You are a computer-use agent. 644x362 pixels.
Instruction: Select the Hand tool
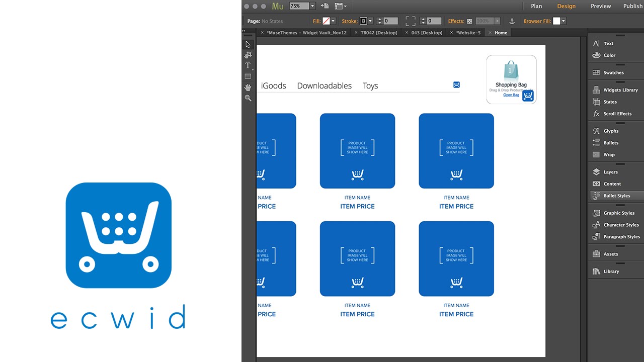tap(248, 87)
